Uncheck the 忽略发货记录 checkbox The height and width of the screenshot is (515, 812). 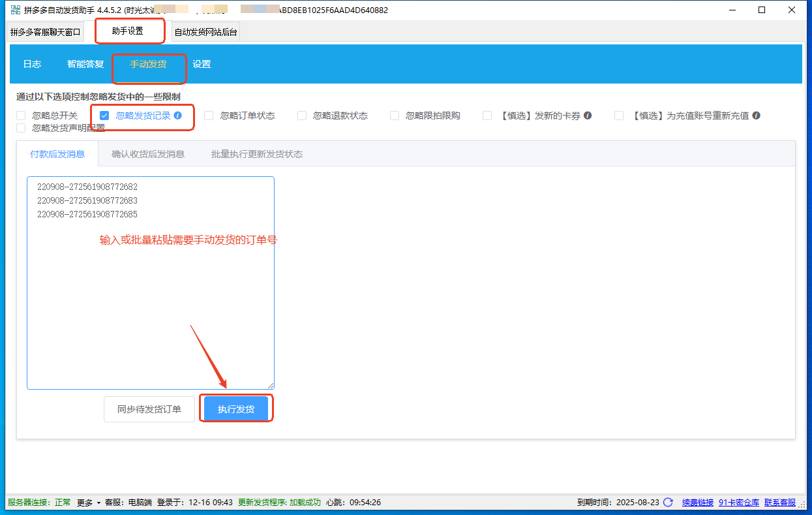click(x=104, y=116)
